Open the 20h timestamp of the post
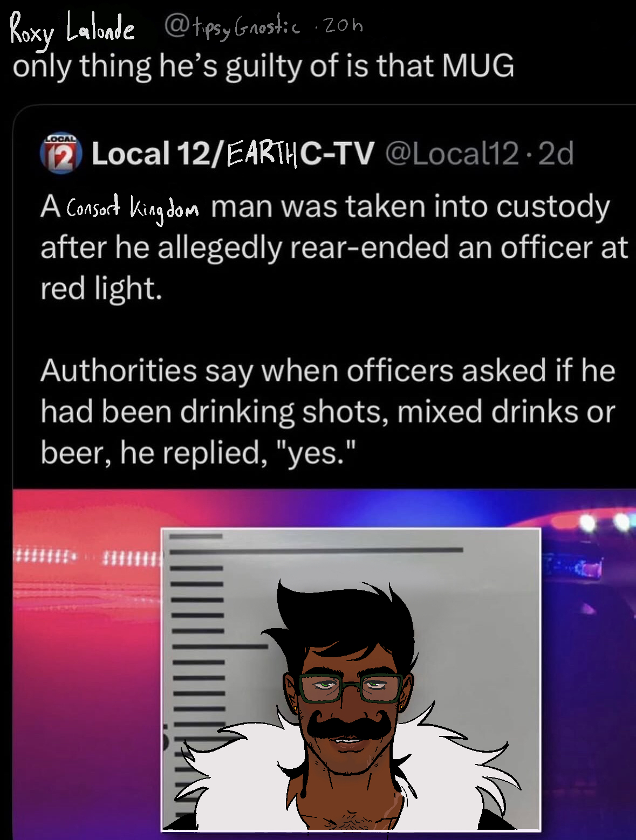This screenshot has height=840, width=636. point(343,26)
